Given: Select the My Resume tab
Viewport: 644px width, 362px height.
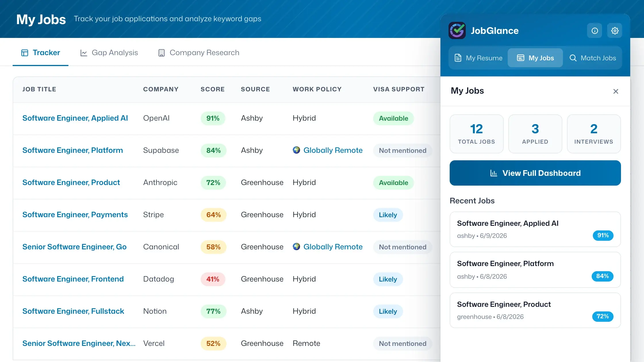Looking at the screenshot, I should tap(479, 58).
